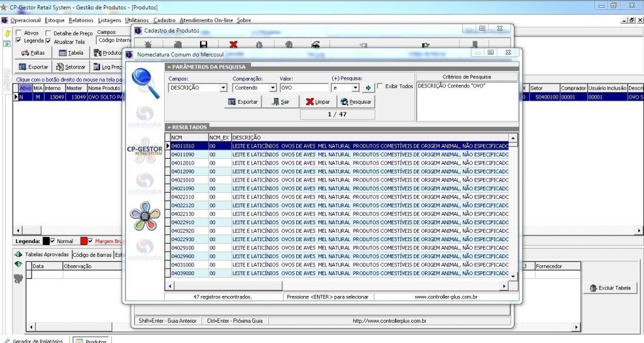Image resolution: width=644 pixels, height=343 pixels.
Task: Select the NCM row 04039000
Action: (x=339, y=273)
